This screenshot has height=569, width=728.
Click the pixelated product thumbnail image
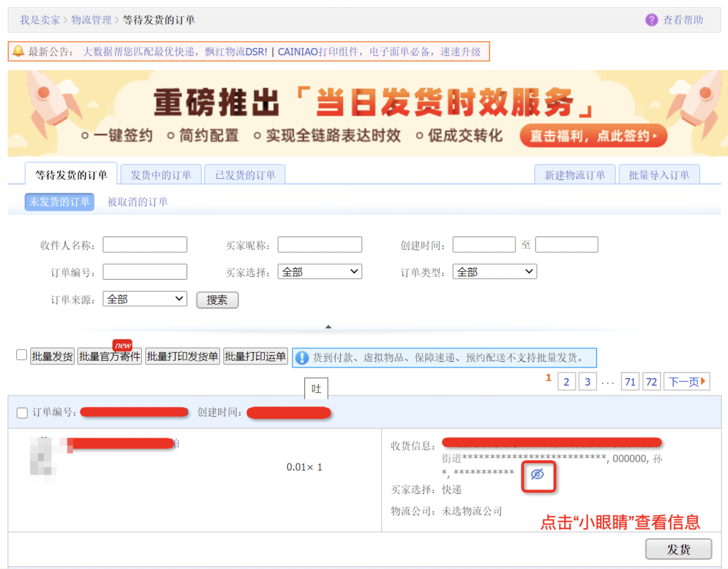click(44, 457)
